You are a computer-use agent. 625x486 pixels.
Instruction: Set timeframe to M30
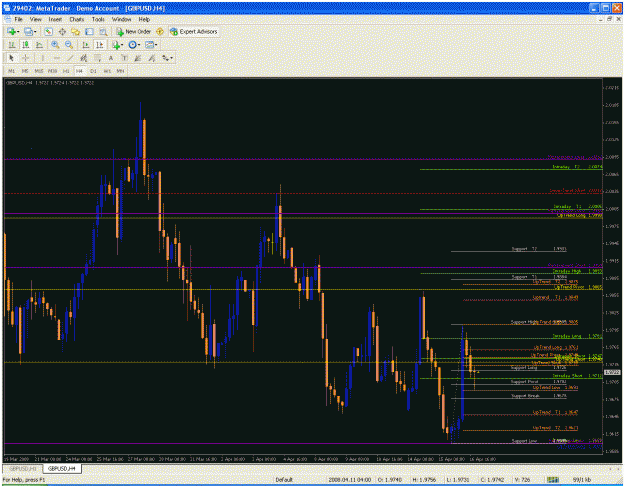tap(52, 71)
